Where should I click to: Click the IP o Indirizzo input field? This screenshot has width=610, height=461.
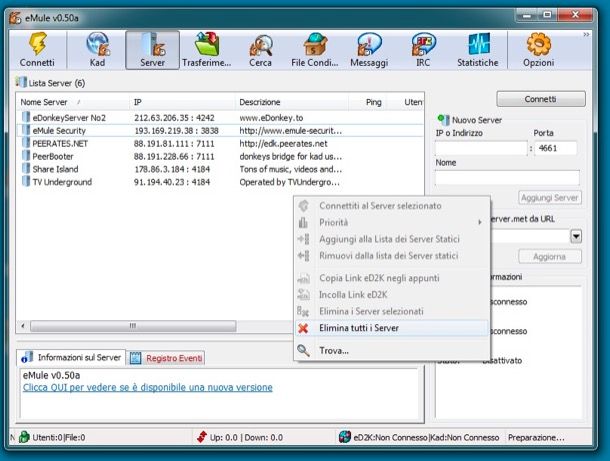coord(481,148)
